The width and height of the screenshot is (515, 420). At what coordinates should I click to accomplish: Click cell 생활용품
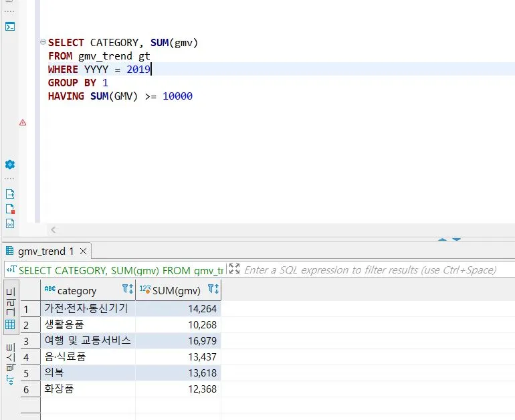(x=88, y=325)
